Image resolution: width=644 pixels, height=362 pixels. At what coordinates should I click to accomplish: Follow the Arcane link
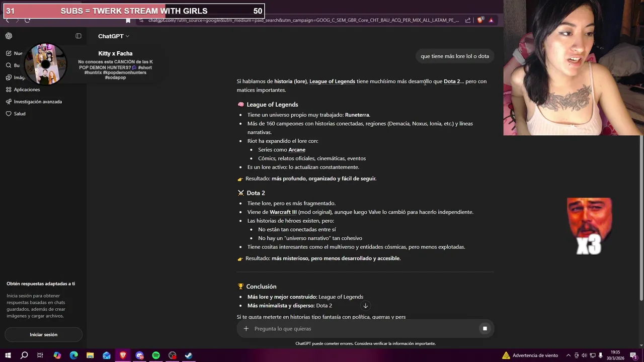tap(297, 150)
